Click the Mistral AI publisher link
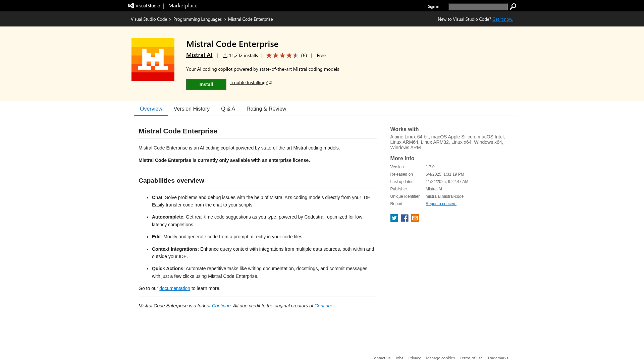The width and height of the screenshot is (644, 362). coord(199,55)
